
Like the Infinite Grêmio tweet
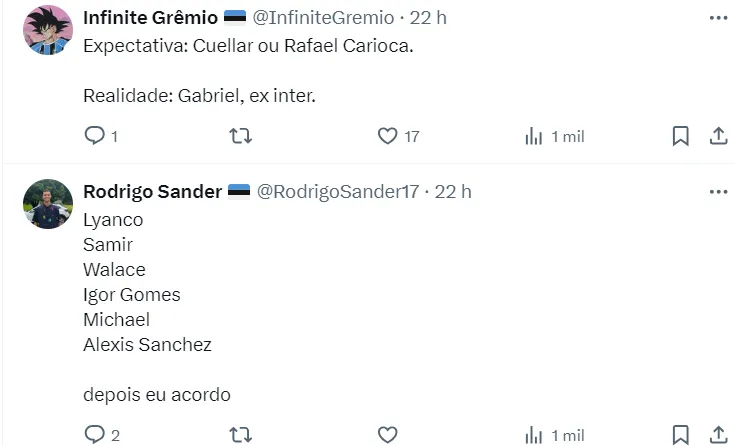tap(388, 136)
